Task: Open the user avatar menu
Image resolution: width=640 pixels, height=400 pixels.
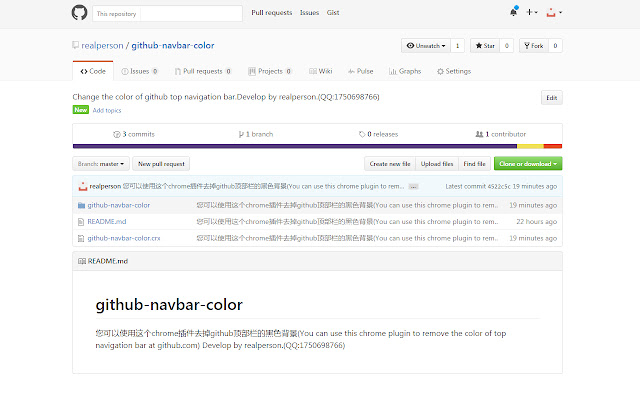Action: pyautogui.click(x=554, y=13)
